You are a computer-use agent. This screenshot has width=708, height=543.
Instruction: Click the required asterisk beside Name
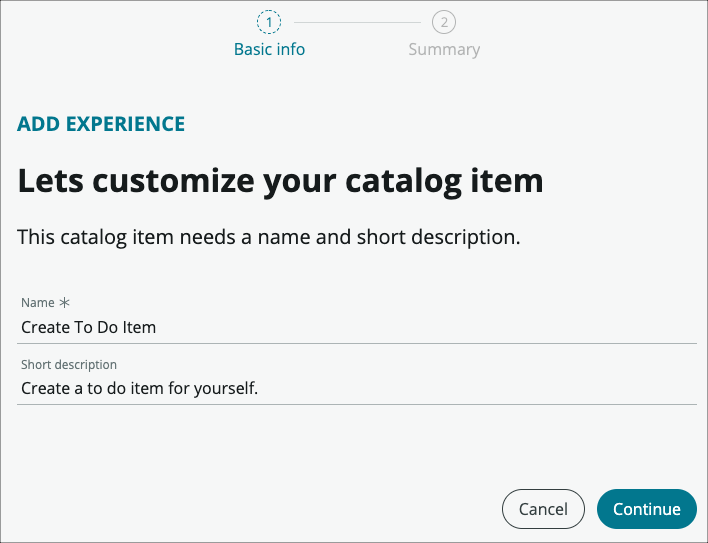[66, 302]
